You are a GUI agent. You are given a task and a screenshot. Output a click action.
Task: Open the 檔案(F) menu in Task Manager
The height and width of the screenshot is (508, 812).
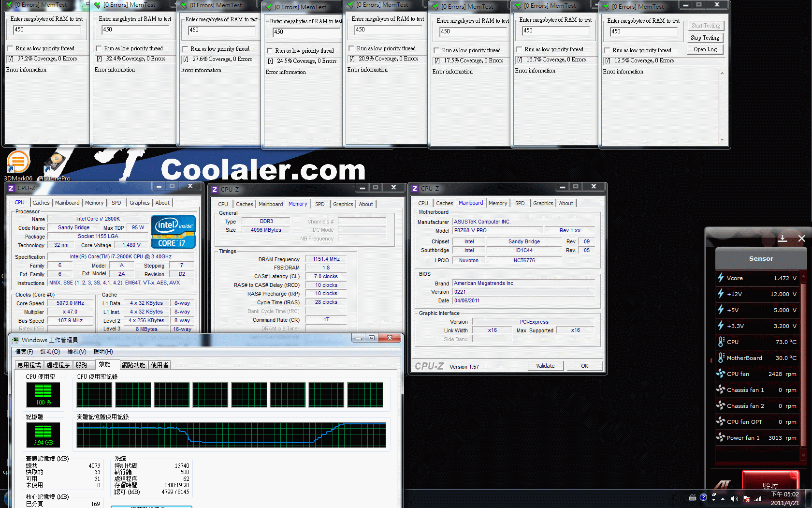click(24, 352)
